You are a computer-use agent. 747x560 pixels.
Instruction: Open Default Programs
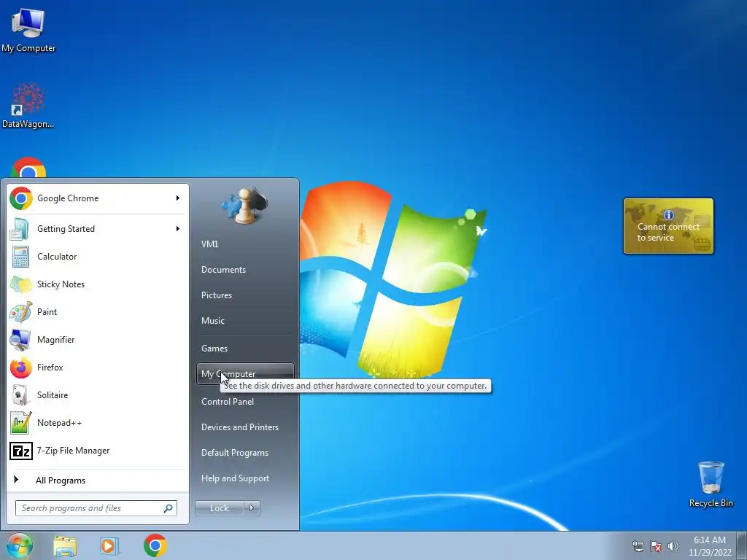234,453
